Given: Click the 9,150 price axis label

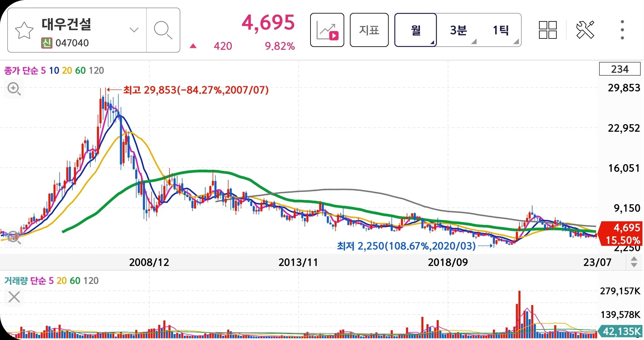Looking at the screenshot, I should pyautogui.click(x=627, y=208).
